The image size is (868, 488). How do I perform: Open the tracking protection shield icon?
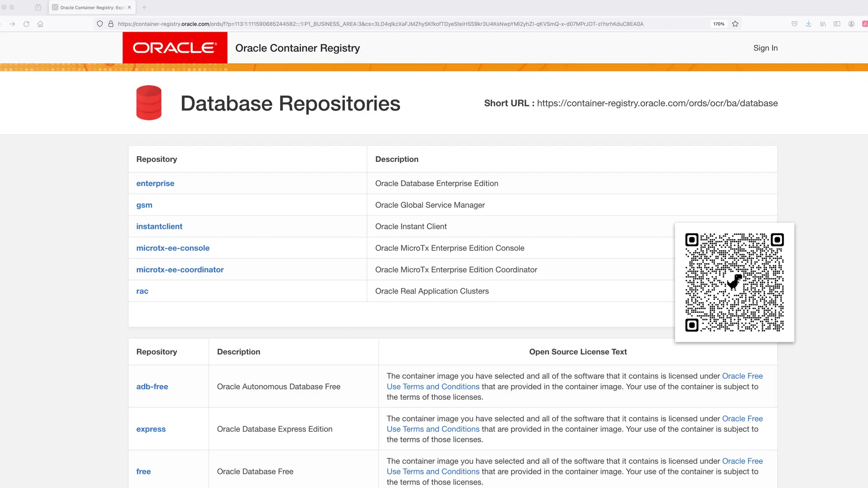[x=100, y=24]
